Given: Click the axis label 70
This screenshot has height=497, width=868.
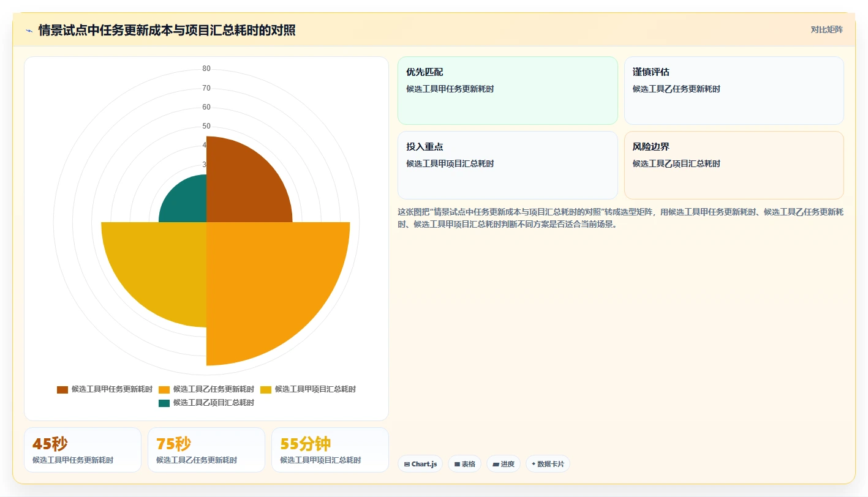Looking at the screenshot, I should coord(206,88).
